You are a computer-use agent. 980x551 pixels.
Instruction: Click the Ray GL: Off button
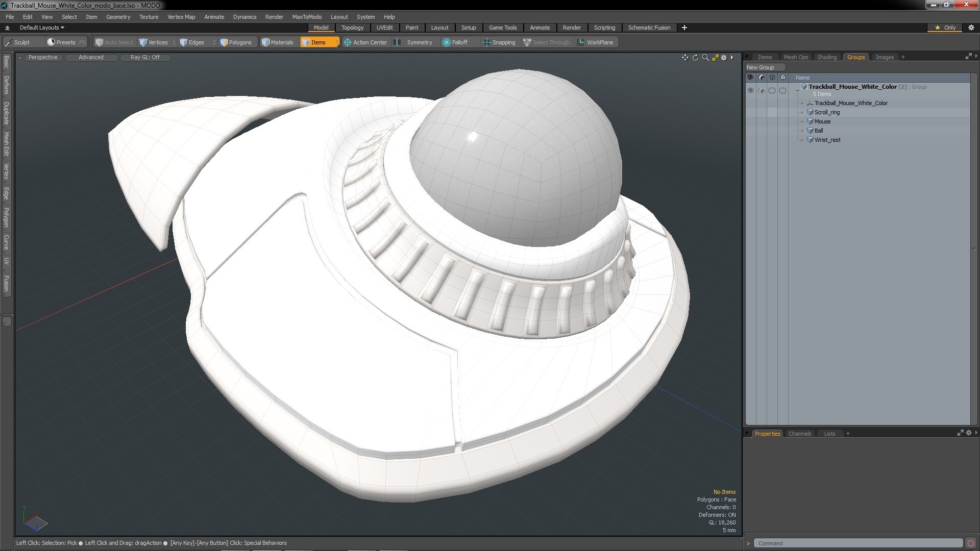pyautogui.click(x=145, y=57)
